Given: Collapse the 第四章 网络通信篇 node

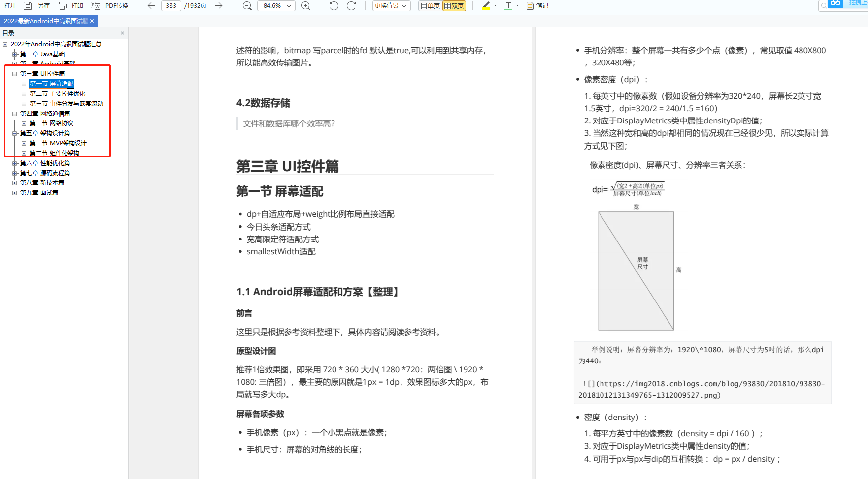Looking at the screenshot, I should tap(15, 114).
